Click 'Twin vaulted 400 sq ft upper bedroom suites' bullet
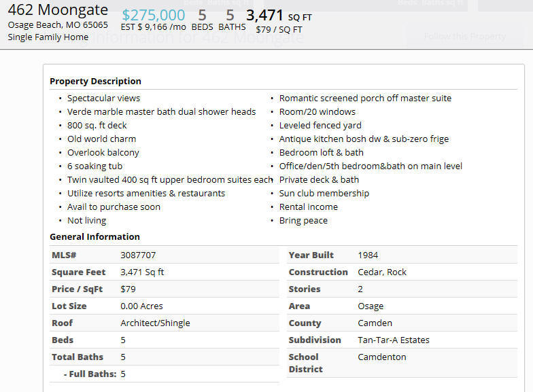 coord(170,179)
